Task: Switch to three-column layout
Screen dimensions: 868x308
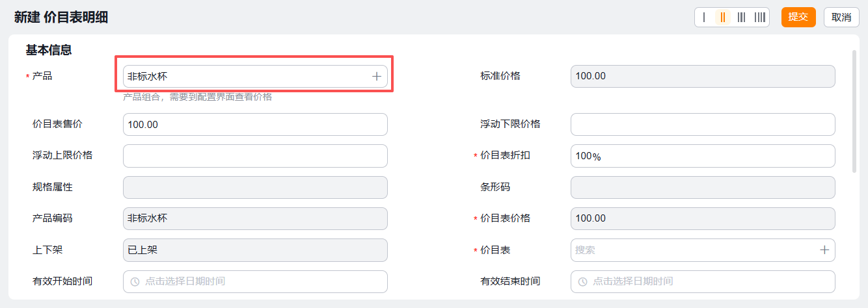Action: click(x=741, y=18)
